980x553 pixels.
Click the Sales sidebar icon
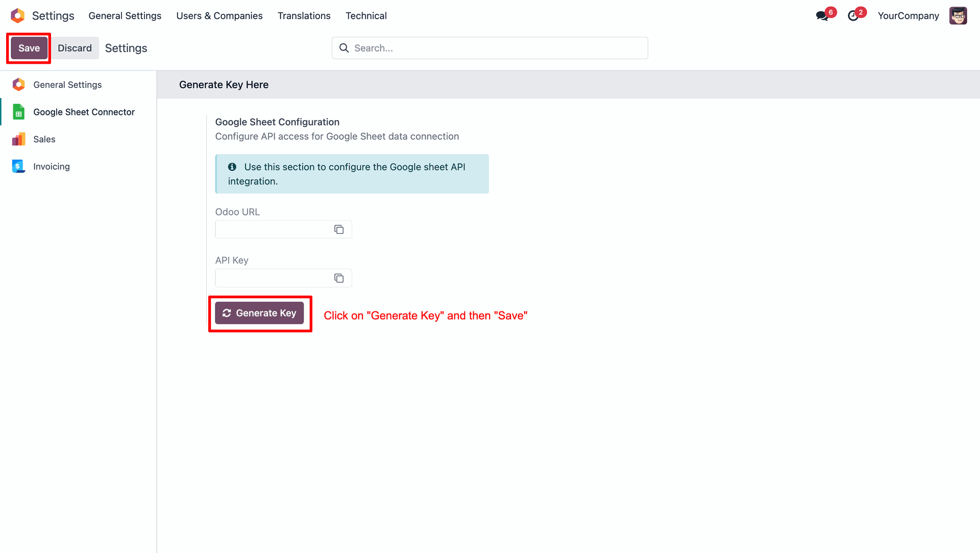(19, 139)
